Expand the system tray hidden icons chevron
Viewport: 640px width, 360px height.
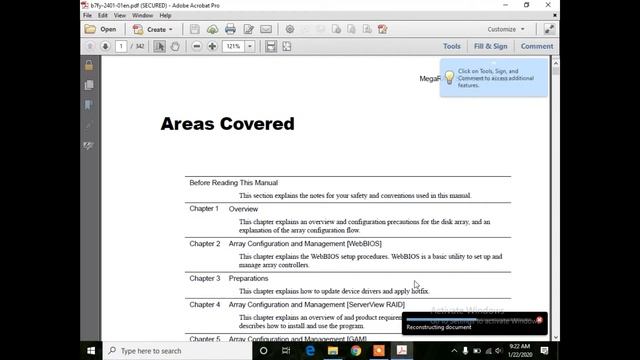(x=454, y=351)
